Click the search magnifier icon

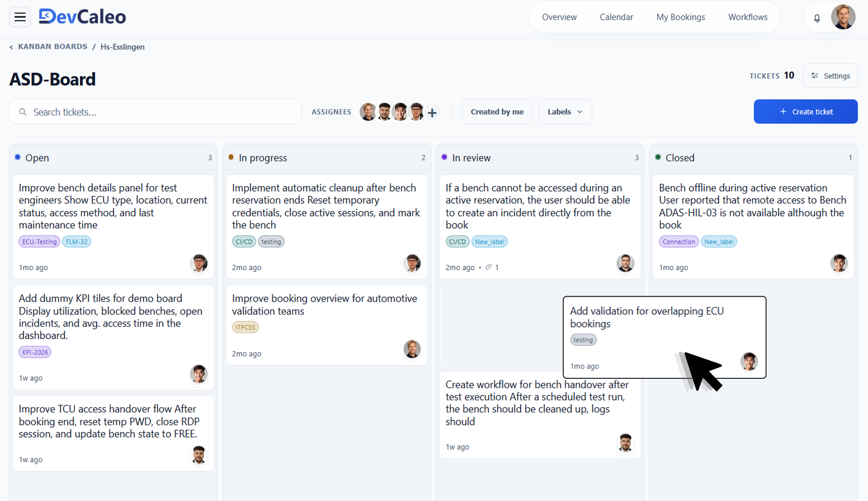[23, 112]
